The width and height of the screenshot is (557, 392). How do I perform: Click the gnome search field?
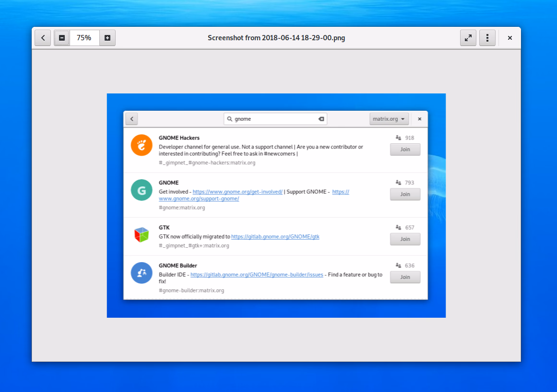[275, 119]
